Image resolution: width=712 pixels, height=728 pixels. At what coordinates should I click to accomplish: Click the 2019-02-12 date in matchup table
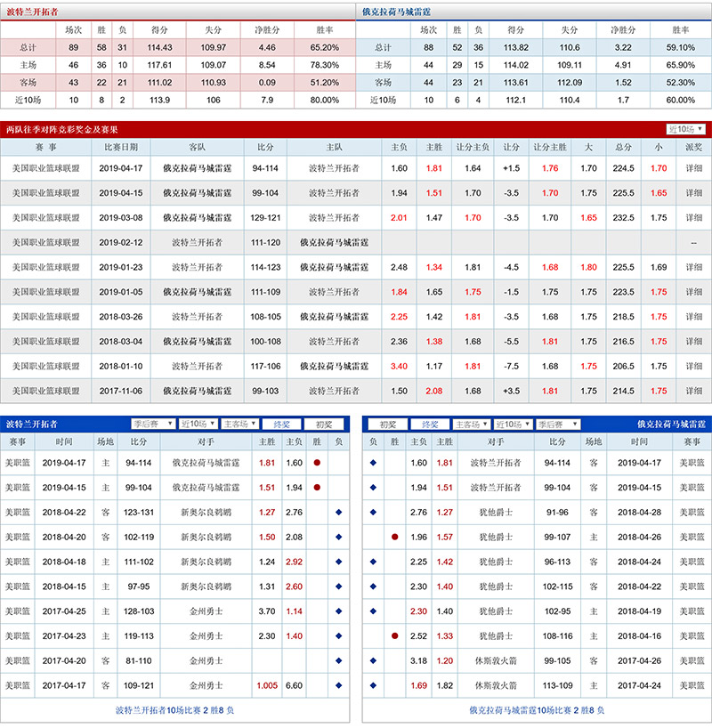pos(121,242)
